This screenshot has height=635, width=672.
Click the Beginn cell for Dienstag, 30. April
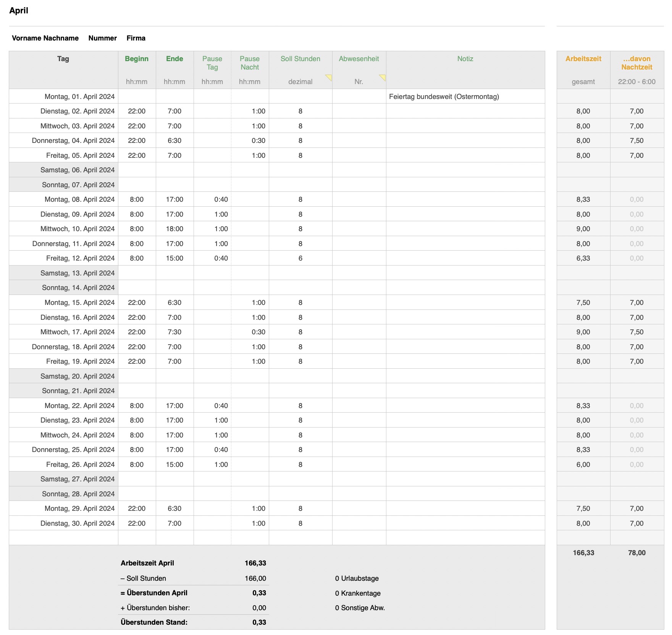point(137,523)
